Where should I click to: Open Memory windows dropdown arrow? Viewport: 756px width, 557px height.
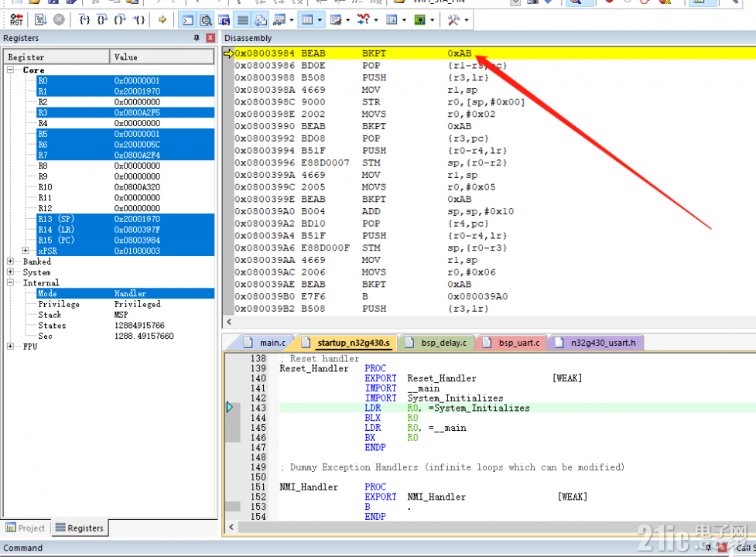(320, 20)
